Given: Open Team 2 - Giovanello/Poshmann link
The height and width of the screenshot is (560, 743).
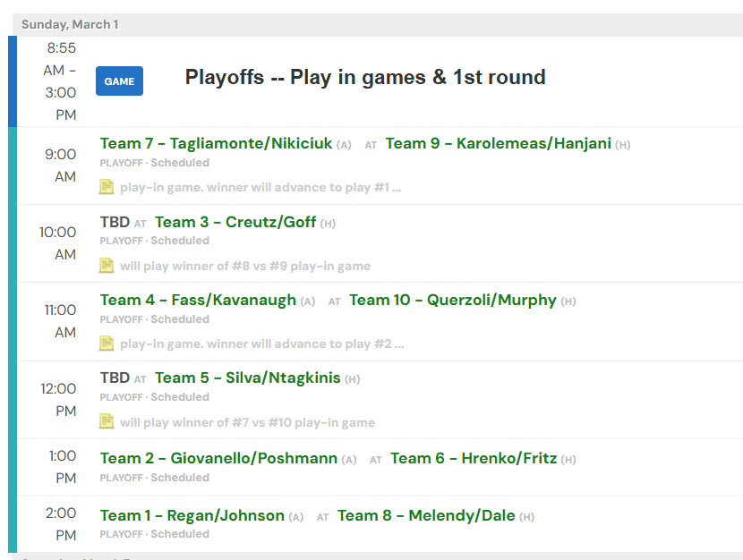Looking at the screenshot, I should (x=218, y=458).
